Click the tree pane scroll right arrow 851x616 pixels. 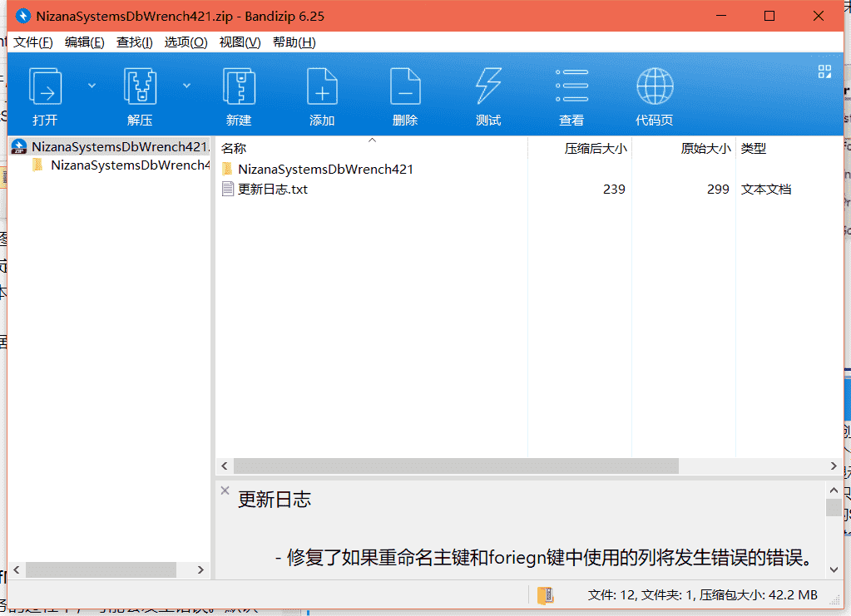point(200,570)
